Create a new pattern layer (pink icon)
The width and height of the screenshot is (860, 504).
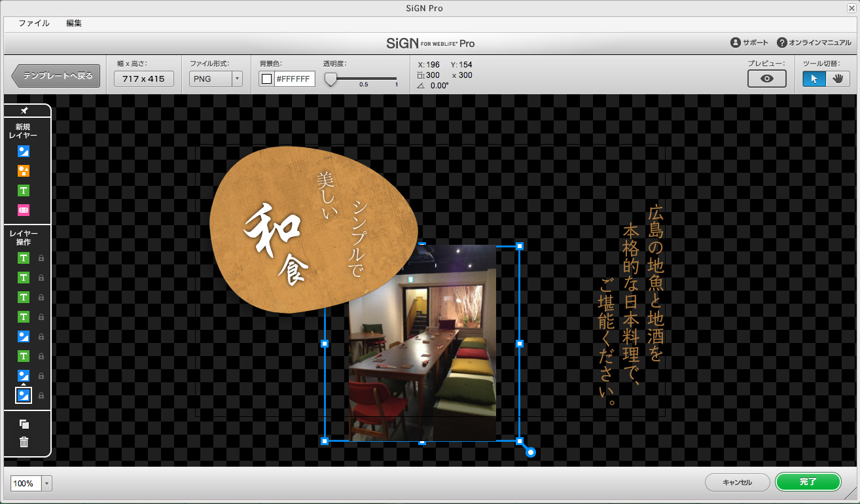pos(25,210)
